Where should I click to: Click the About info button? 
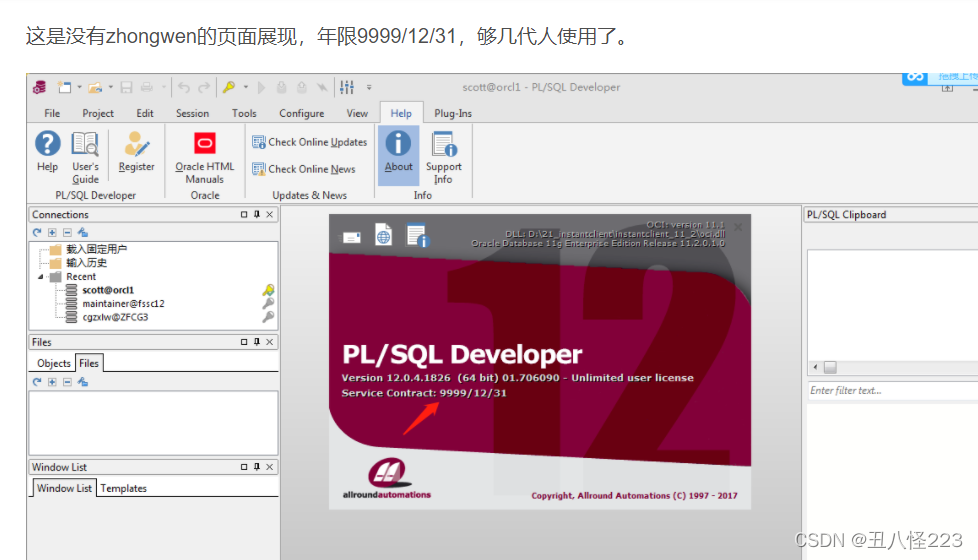pyautogui.click(x=398, y=156)
